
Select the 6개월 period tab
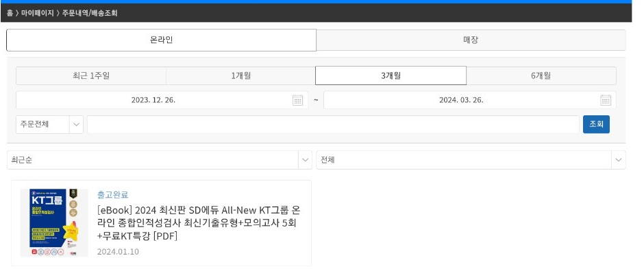pyautogui.click(x=541, y=75)
